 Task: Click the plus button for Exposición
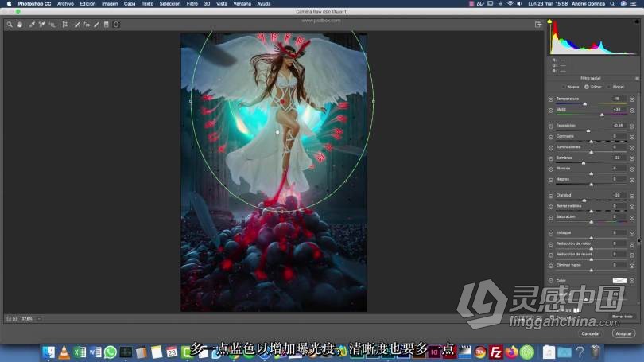tap(632, 127)
